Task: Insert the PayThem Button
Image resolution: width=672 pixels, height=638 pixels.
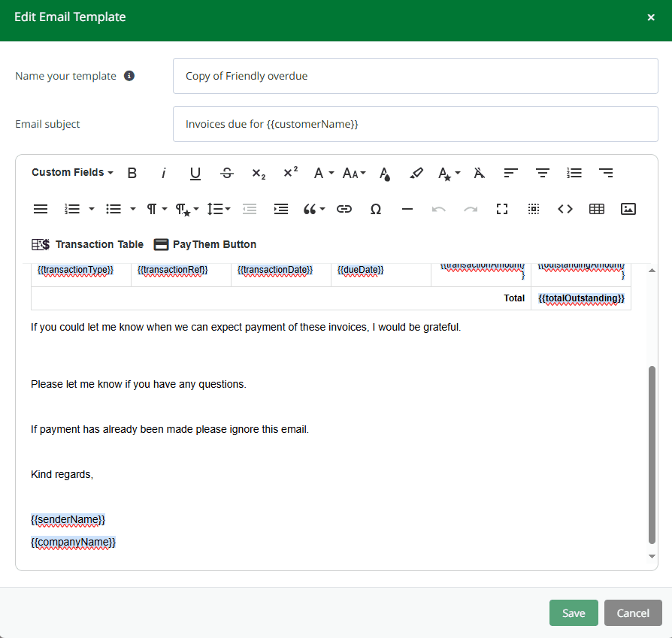Action: click(205, 244)
